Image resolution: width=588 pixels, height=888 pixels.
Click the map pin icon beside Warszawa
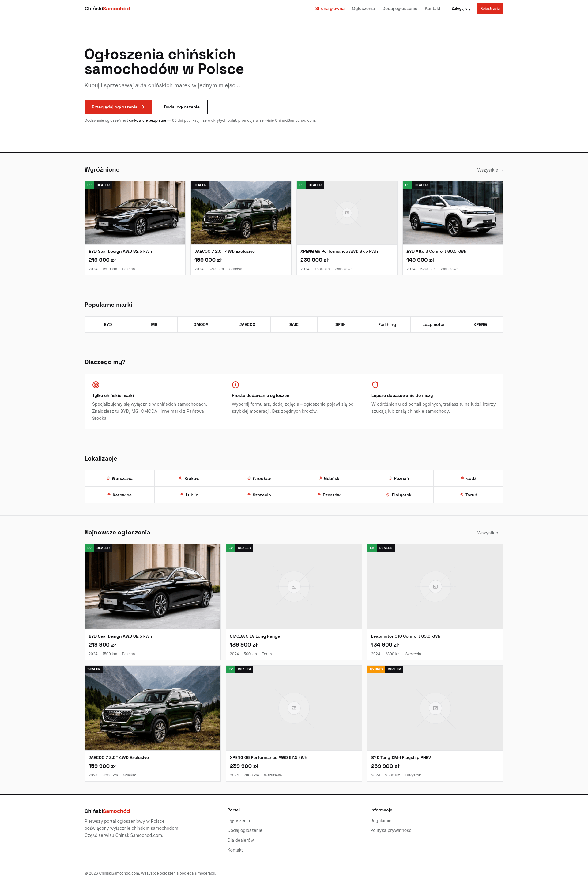click(x=108, y=478)
